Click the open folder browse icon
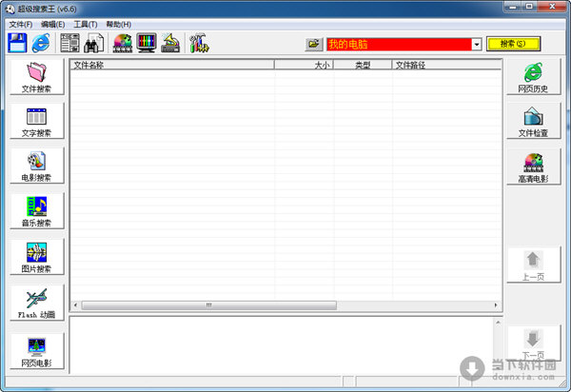This screenshot has height=392, width=571. click(x=314, y=44)
